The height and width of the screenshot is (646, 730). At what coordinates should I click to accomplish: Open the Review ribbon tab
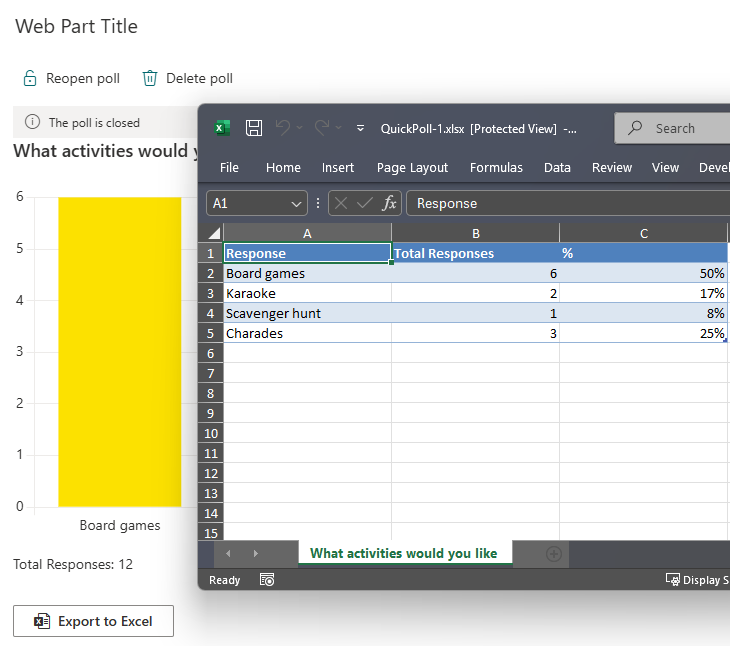pos(611,168)
